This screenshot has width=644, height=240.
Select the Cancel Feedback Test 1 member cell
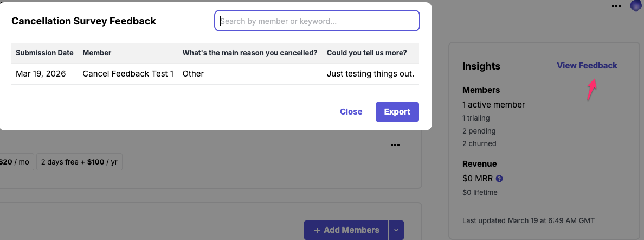[128, 74]
